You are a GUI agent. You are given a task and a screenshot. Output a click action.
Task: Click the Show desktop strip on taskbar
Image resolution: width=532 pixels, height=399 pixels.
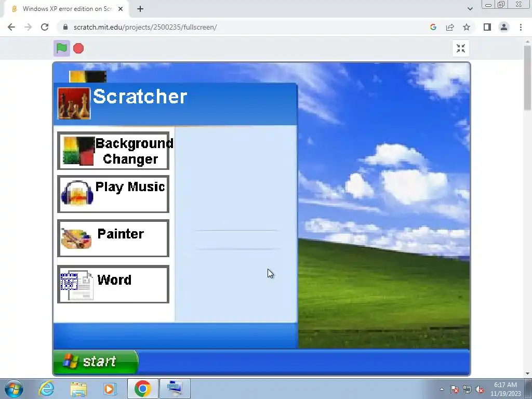click(528, 389)
